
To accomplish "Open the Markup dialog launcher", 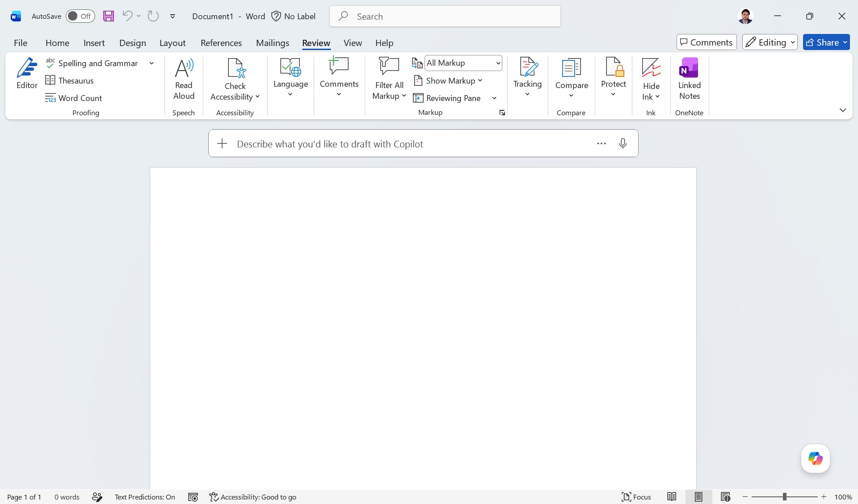I will (x=502, y=113).
